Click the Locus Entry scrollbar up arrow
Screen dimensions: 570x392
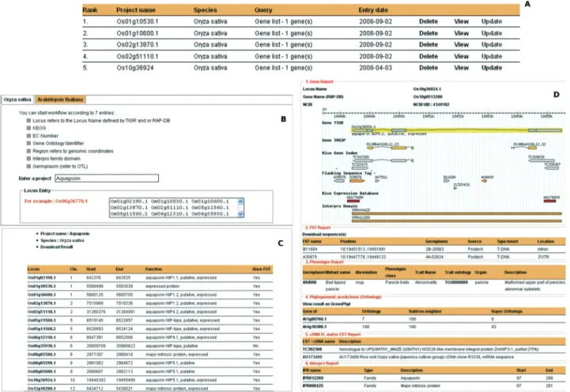point(240,201)
